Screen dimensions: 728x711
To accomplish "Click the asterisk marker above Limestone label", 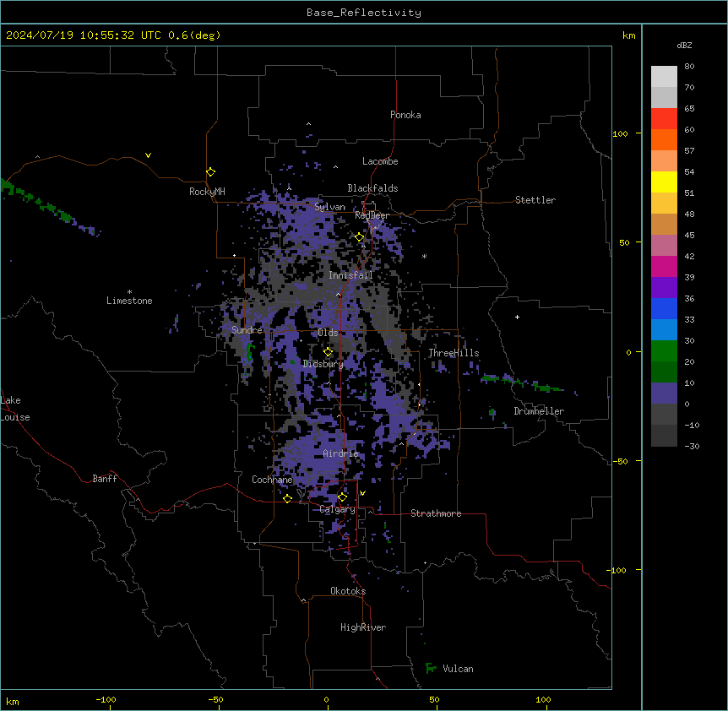I will [x=129, y=292].
